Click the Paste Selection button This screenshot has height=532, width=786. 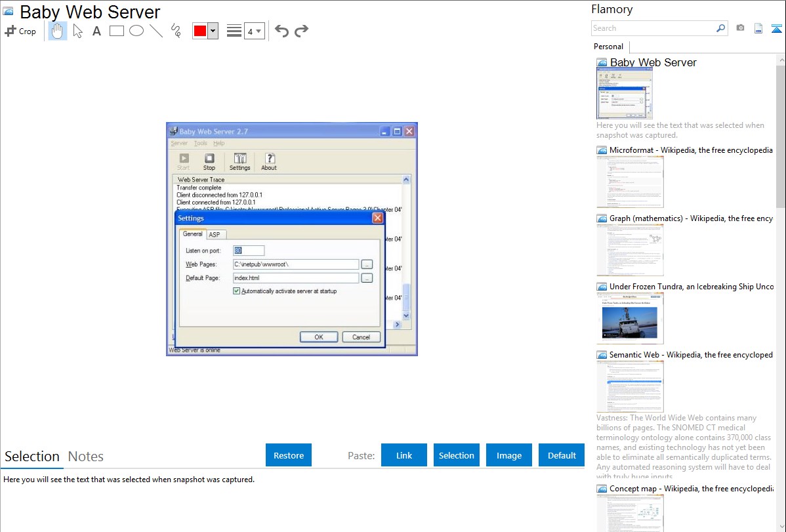click(x=456, y=455)
